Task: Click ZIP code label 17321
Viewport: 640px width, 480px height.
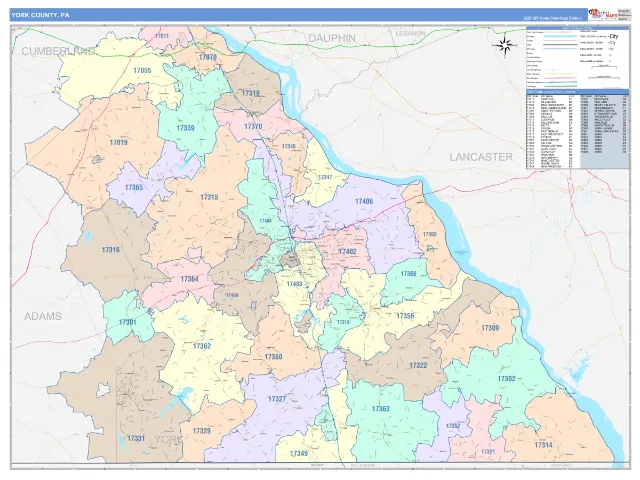Action: (x=488, y=452)
